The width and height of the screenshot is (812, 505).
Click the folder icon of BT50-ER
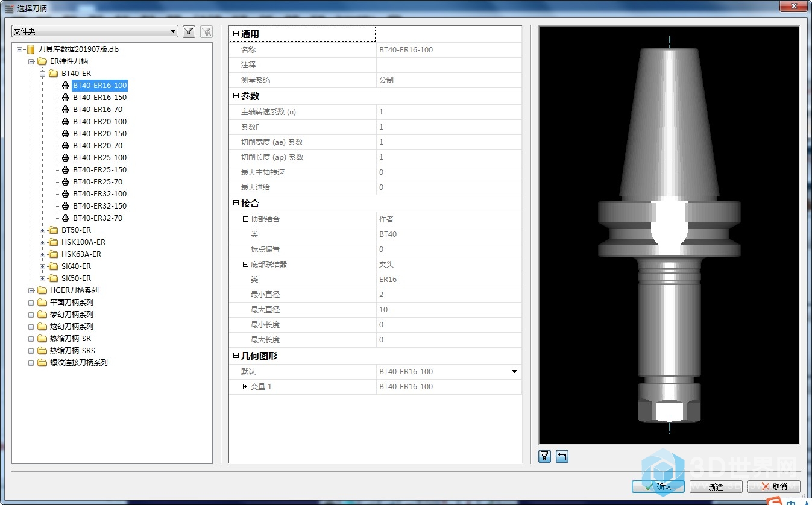(54, 230)
